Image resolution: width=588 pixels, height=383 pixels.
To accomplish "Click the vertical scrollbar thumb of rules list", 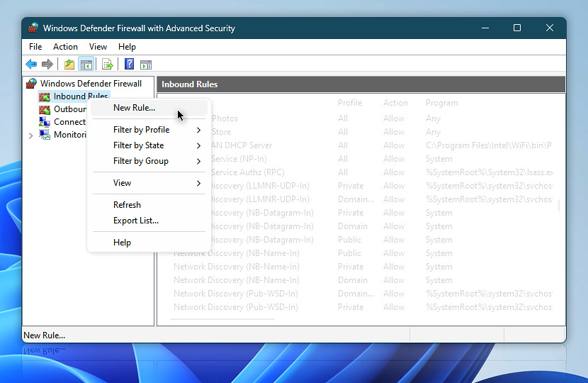I will [x=559, y=206].
